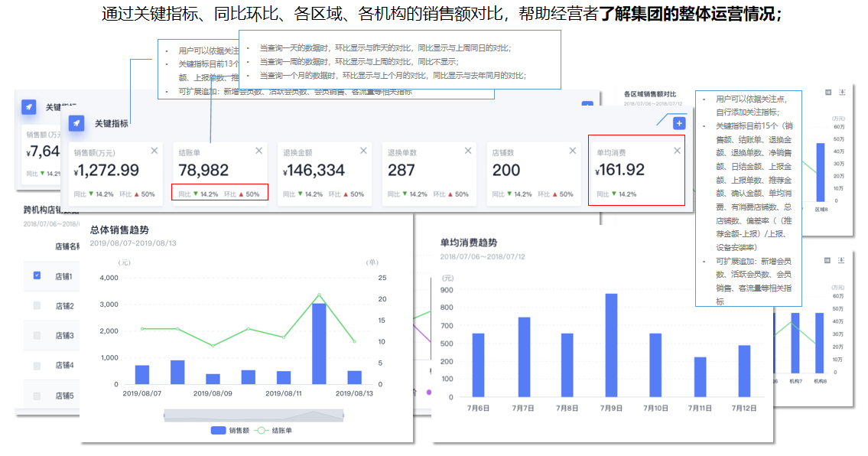Close the 店铺数 indicator card
The height and width of the screenshot is (456, 868).
(x=572, y=151)
